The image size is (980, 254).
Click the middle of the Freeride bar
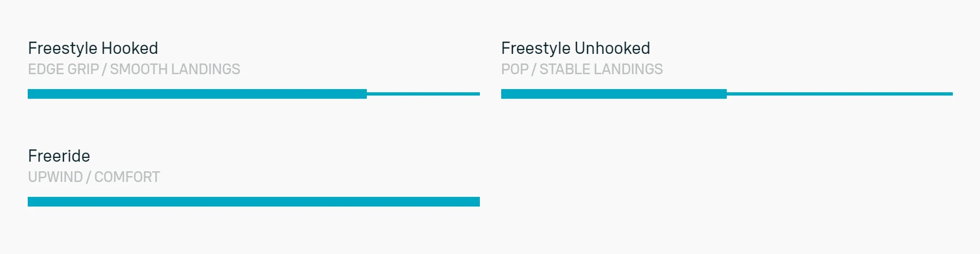pos(254,202)
